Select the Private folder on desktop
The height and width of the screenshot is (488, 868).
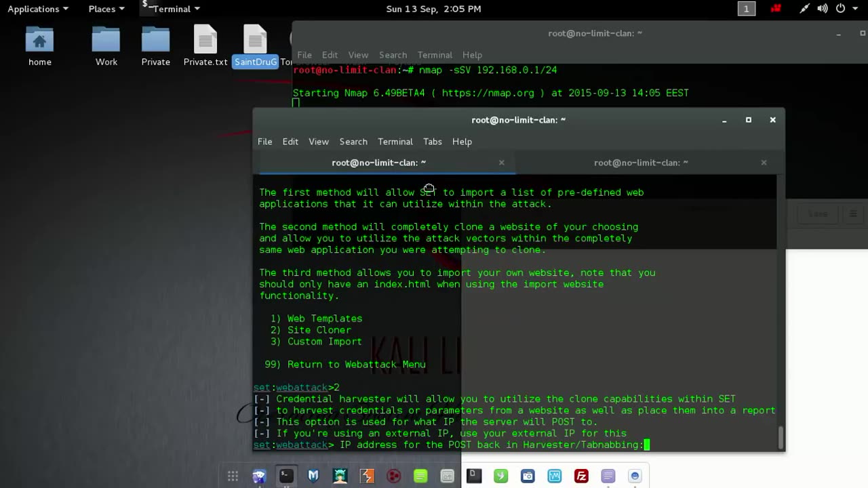coord(155,47)
